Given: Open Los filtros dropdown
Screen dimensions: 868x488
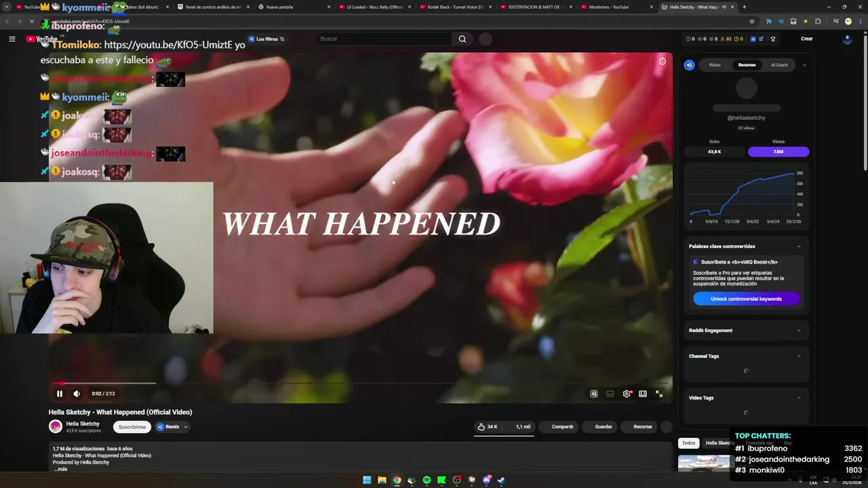Looking at the screenshot, I should pyautogui.click(x=267, y=39).
